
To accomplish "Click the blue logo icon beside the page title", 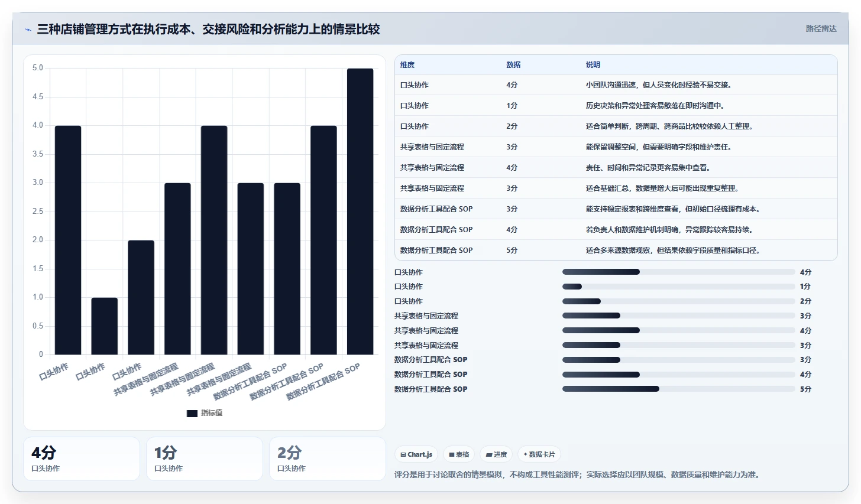I will (28, 30).
